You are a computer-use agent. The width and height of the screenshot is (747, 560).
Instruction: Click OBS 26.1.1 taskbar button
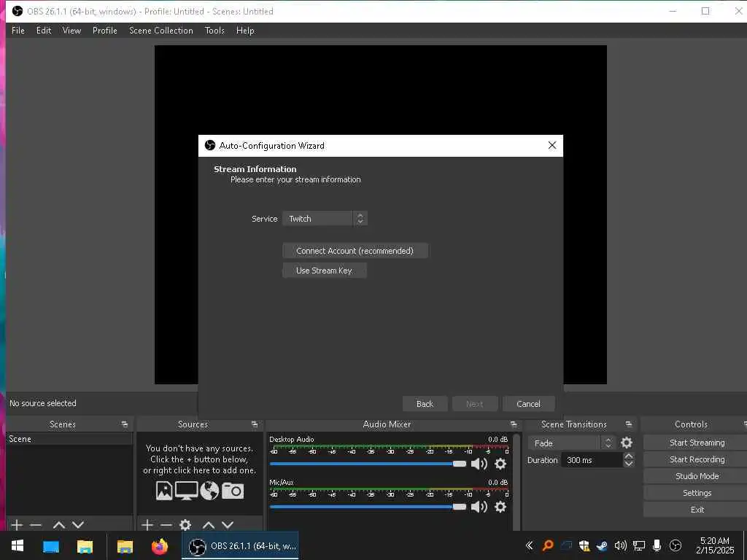pos(241,545)
